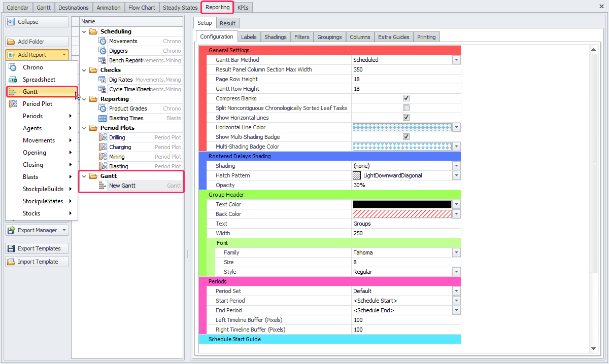Click the Blasting Times spreadsheet icon

pyautogui.click(x=103, y=118)
